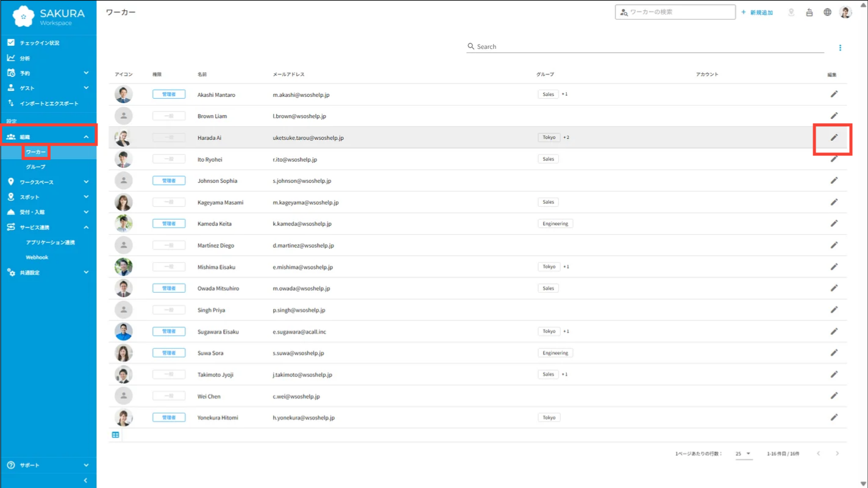Viewport: 868px width, 488px height.
Task: Collapse the sidebar with the bottom chevron
Action: click(x=85, y=481)
